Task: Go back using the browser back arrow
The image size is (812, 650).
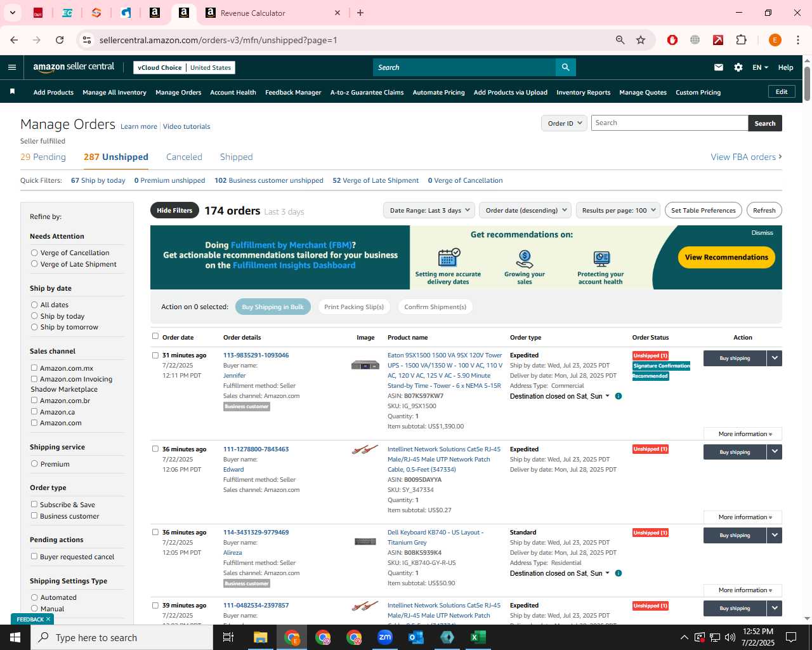Action: (14, 40)
